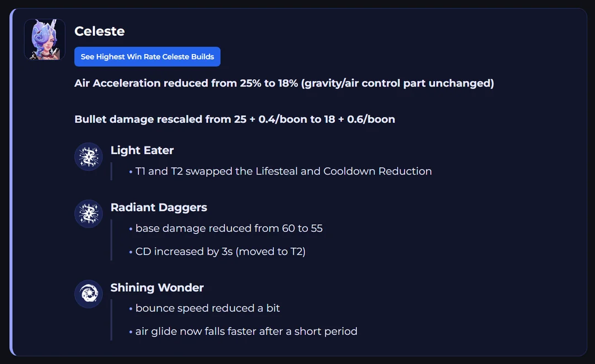The height and width of the screenshot is (364, 595).
Task: Click the Shining Wonder ability icon
Action: coord(89,294)
